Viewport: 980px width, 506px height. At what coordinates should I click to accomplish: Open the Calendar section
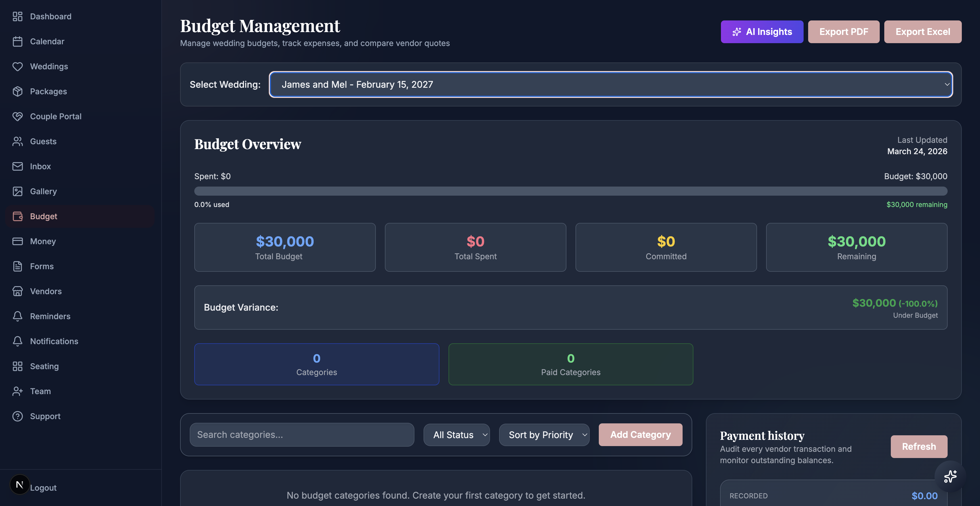click(47, 41)
